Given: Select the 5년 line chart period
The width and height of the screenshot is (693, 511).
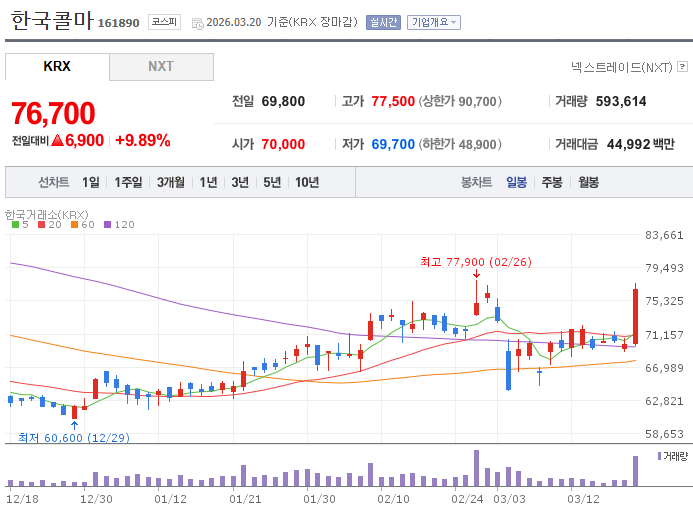Looking at the screenshot, I should tap(272, 182).
